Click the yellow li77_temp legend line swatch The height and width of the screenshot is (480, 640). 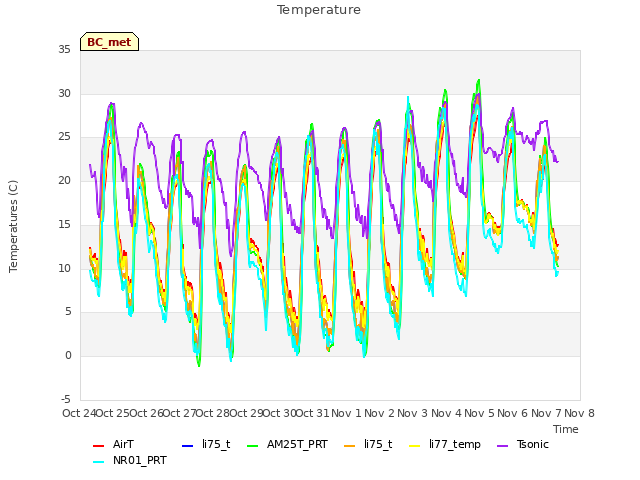(x=415, y=445)
